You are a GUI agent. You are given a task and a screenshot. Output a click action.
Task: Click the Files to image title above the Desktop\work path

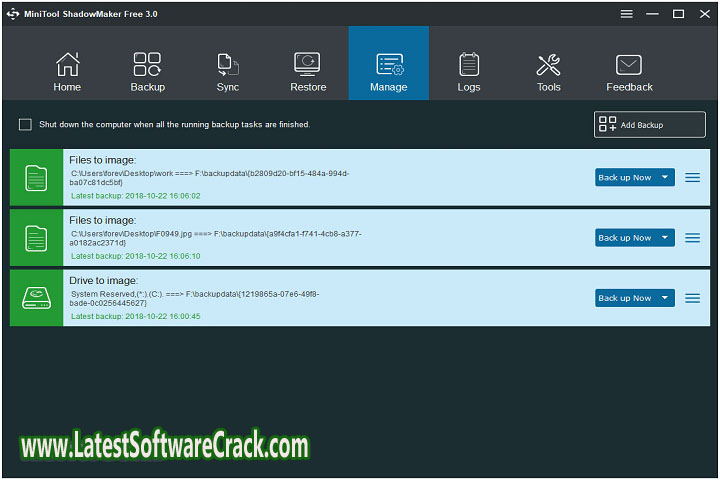click(103, 160)
